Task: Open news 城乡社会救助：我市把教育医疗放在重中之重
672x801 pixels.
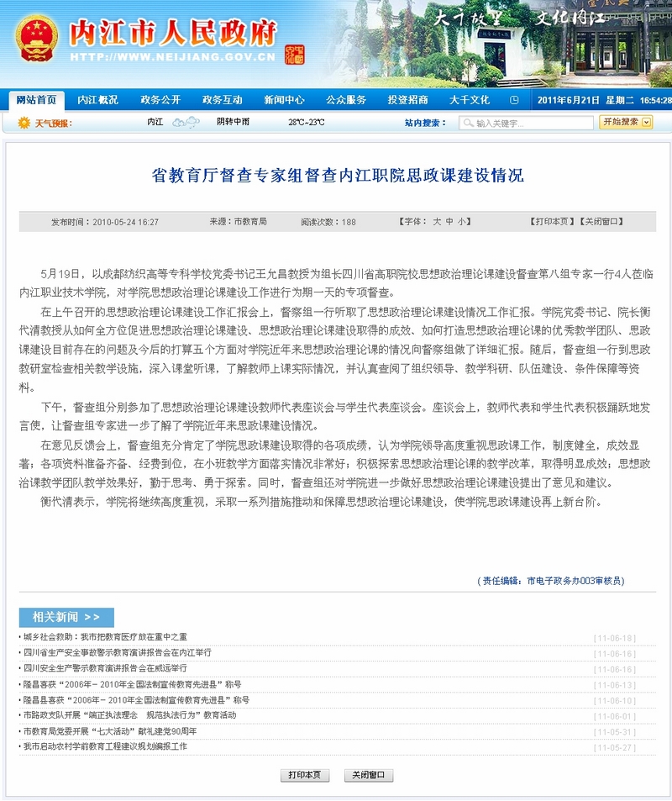Action: pos(105,637)
